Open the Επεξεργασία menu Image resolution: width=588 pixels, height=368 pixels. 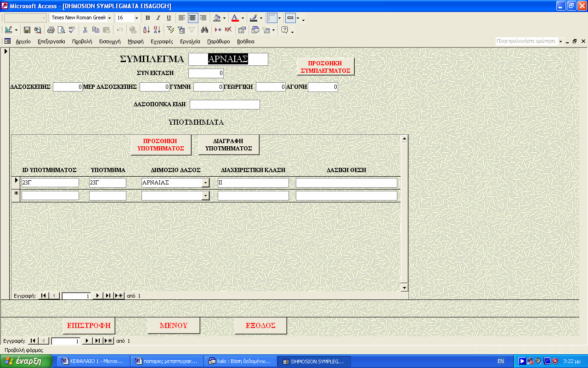51,41
